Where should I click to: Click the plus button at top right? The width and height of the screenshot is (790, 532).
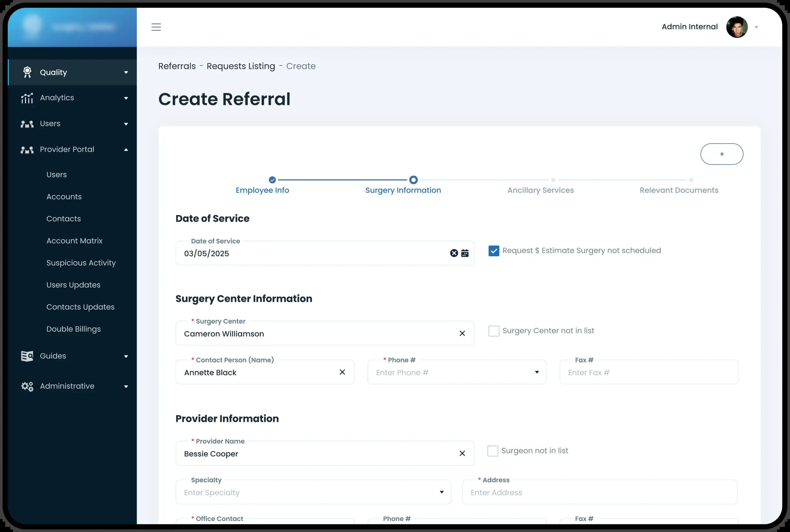(722, 154)
